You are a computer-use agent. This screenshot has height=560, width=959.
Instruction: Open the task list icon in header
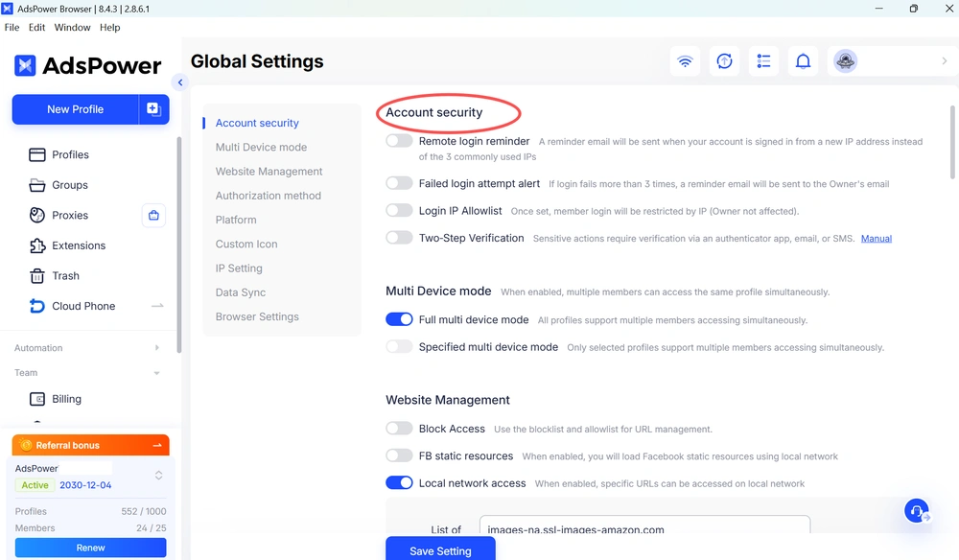coord(764,61)
